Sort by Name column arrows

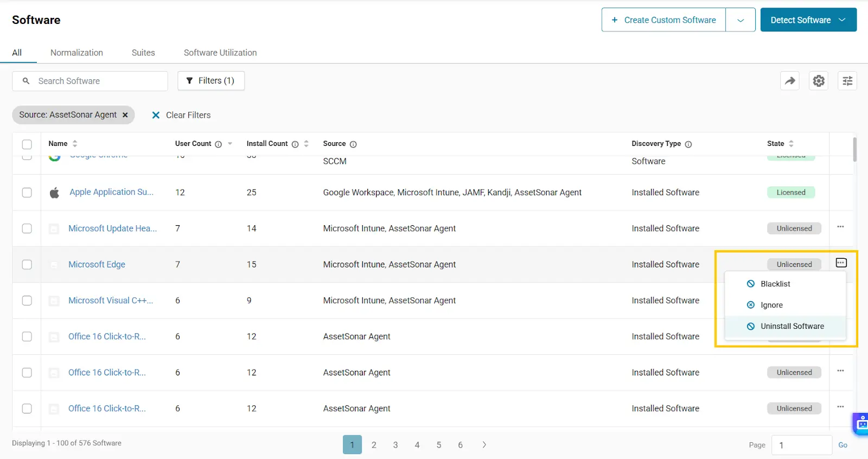point(75,144)
